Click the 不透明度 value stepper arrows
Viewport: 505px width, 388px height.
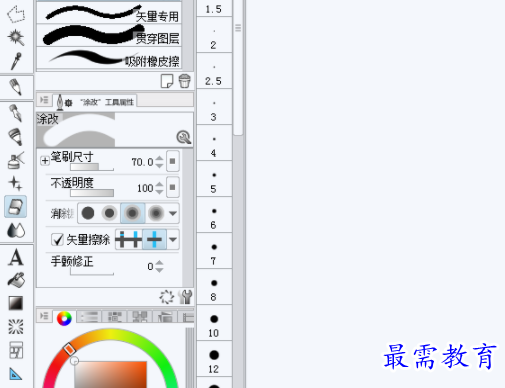coord(159,188)
